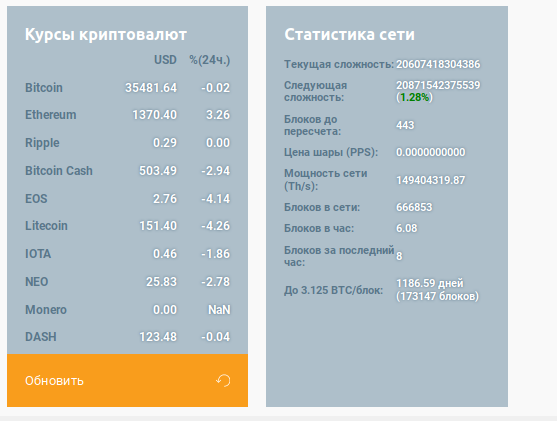Click the refresh arrow icon
This screenshot has width=557, height=421.
(x=223, y=380)
